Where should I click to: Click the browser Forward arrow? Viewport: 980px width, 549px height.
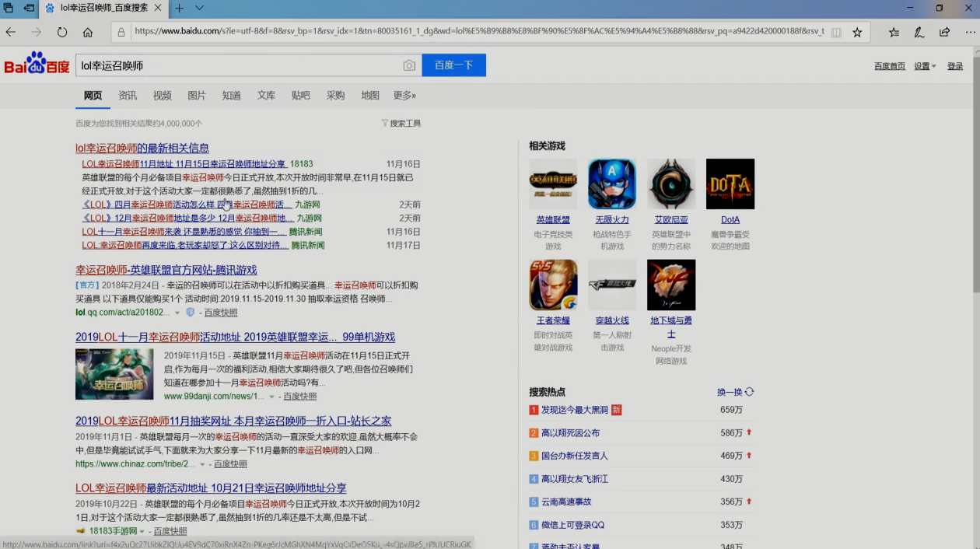[x=36, y=32]
